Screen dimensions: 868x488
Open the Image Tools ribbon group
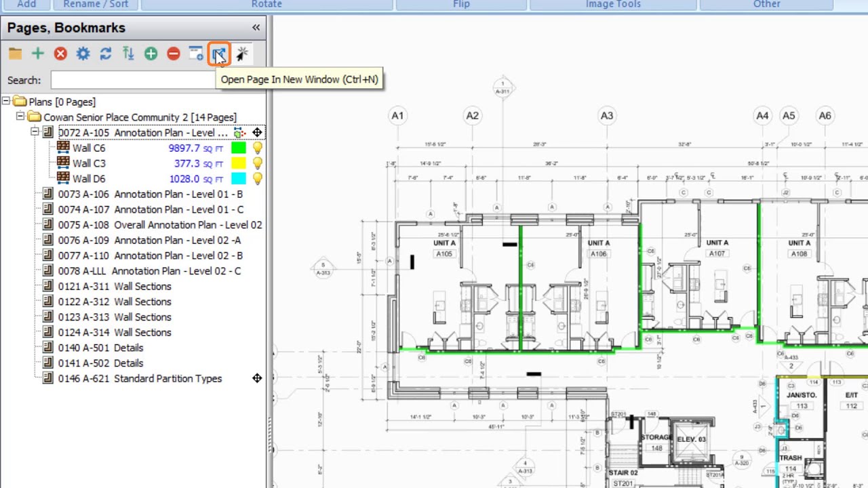613,4
